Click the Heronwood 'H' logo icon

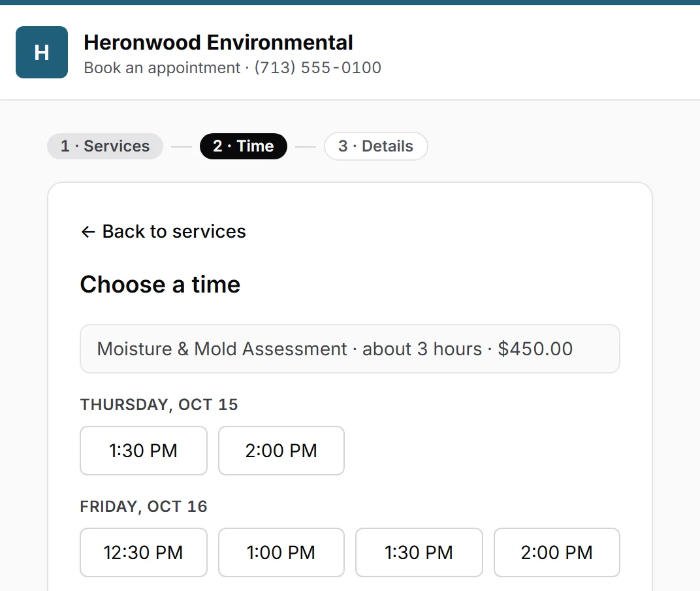point(42,52)
